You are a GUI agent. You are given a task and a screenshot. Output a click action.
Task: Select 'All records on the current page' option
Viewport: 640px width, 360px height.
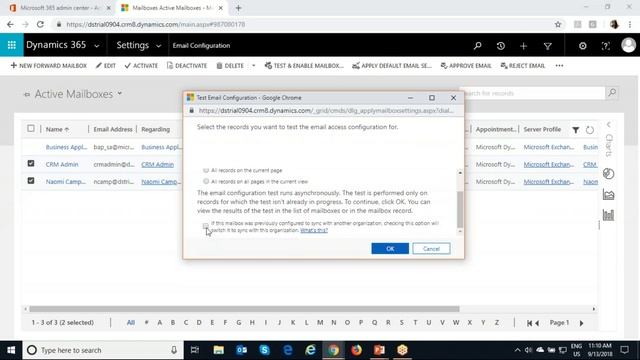pos(206,170)
